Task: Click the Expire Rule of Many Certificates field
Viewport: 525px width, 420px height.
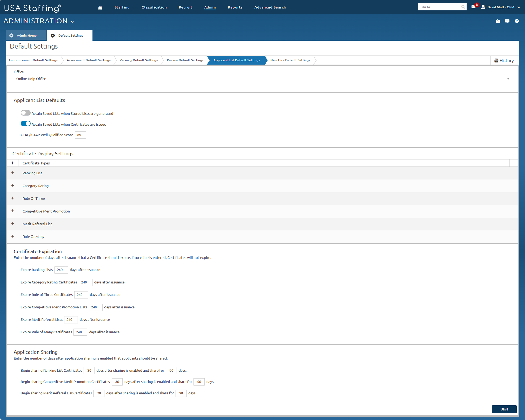Action: (80, 332)
